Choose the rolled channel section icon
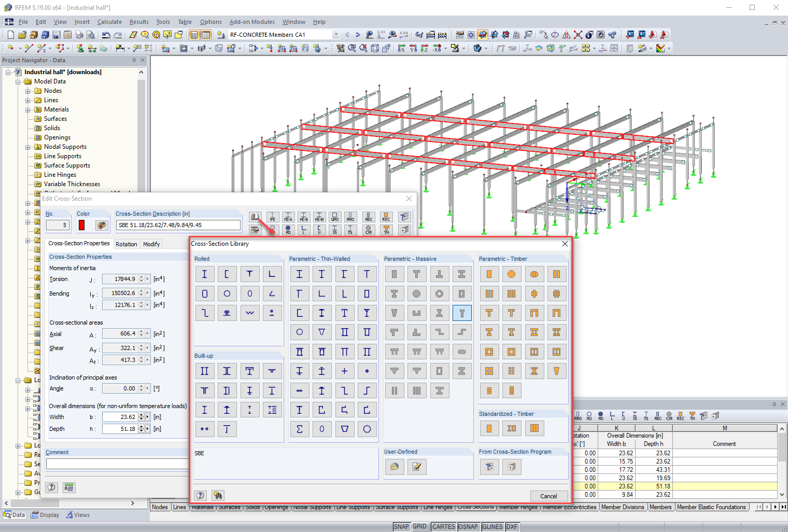 [227, 274]
